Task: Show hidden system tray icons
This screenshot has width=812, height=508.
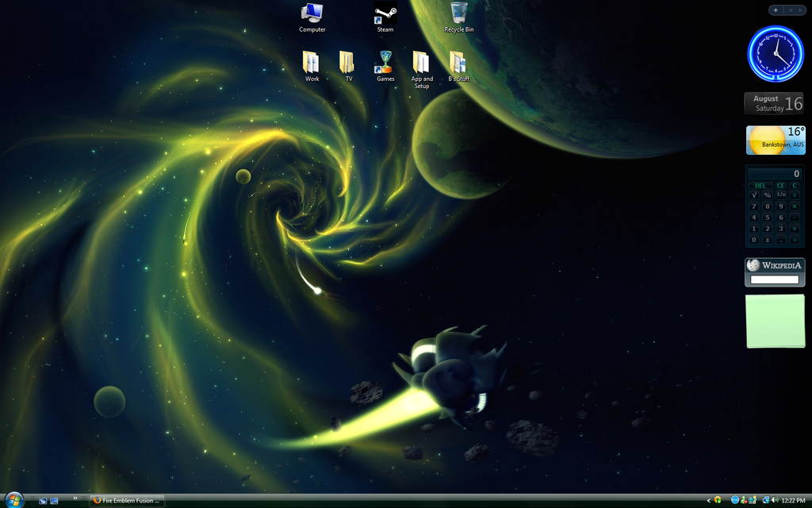Action: [x=708, y=500]
